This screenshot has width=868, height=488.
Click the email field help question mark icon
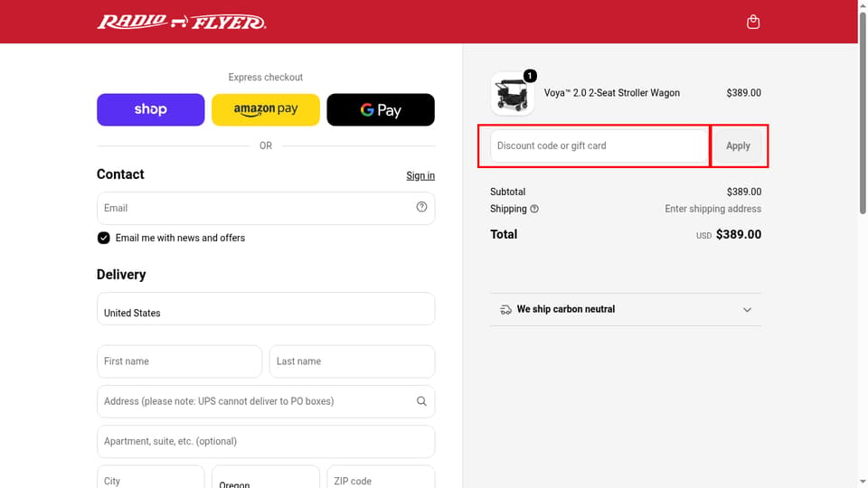421,207
